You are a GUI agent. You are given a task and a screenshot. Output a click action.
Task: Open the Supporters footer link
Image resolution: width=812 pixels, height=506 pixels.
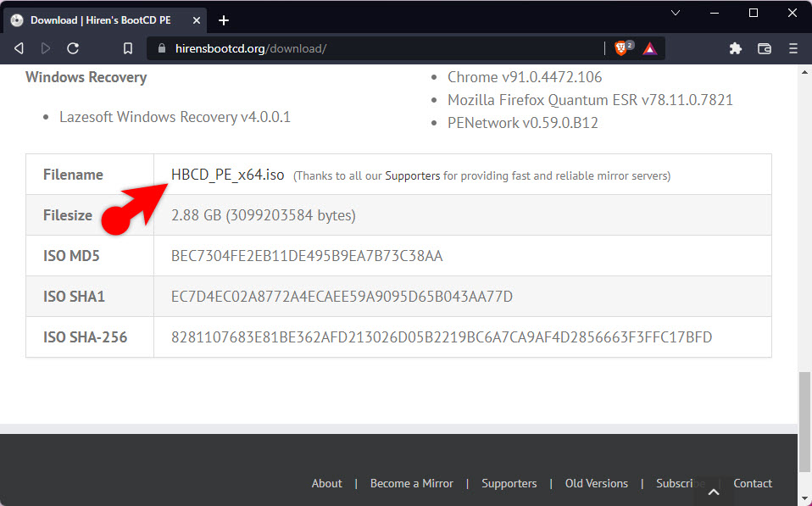[509, 483]
